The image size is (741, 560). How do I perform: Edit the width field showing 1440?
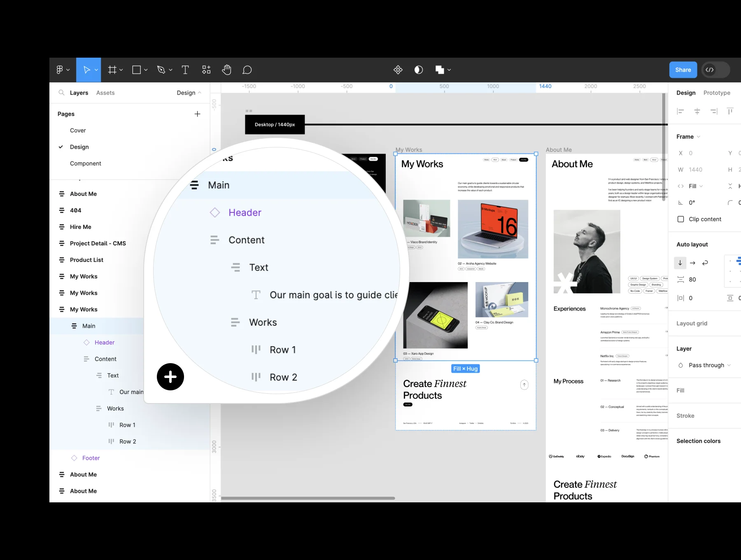(x=696, y=170)
